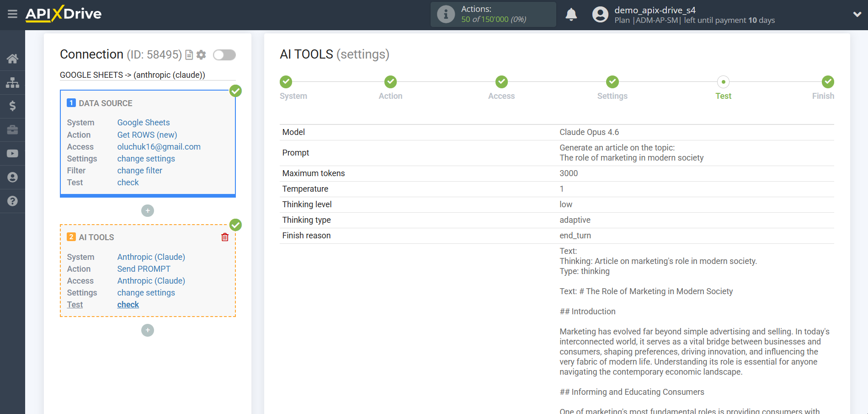Open connection settings gear icon
Image resolution: width=868 pixels, height=414 pixels.
click(x=201, y=55)
